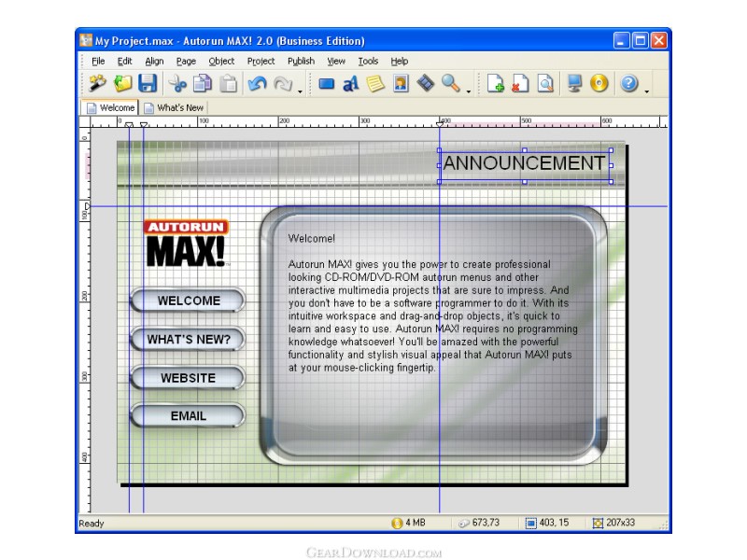Minimize the Autorun MAX! window
Viewport: 747px width, 560px height.
(x=621, y=40)
